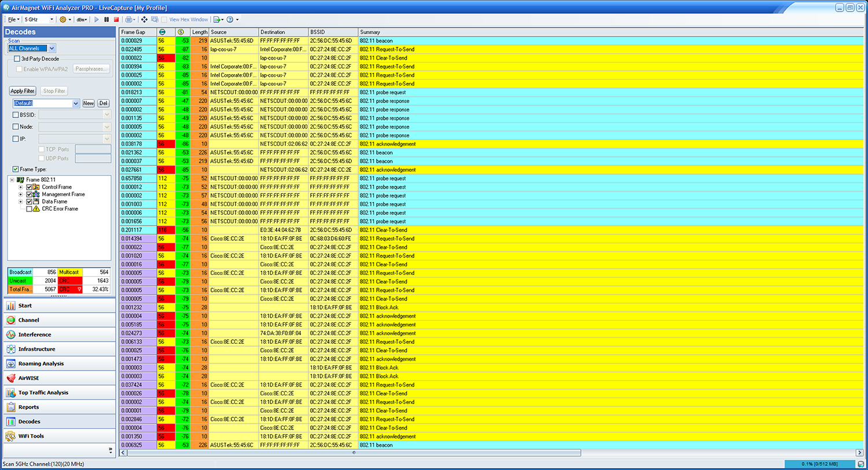The width and height of the screenshot is (868, 470).
Task: Tick the Node filter checkbox
Action: tap(16, 127)
